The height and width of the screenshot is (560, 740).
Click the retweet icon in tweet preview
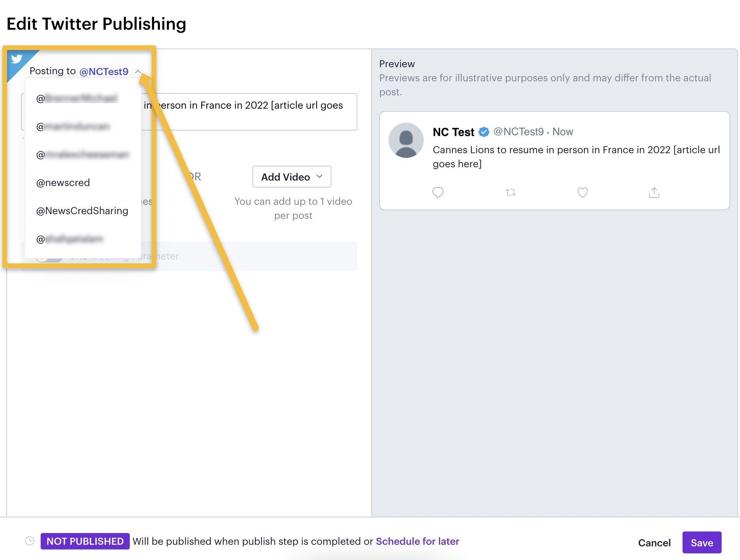[x=511, y=192]
